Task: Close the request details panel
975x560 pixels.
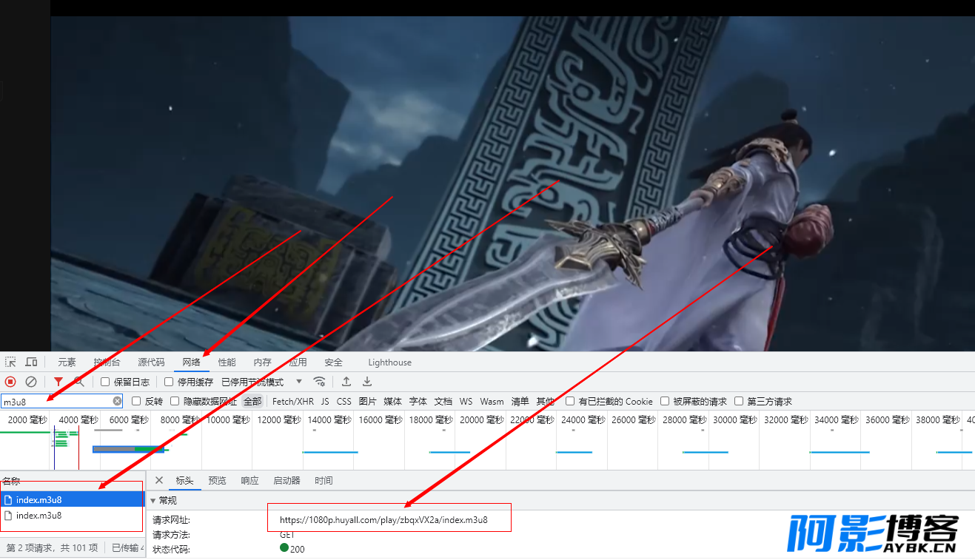Action: [x=158, y=480]
